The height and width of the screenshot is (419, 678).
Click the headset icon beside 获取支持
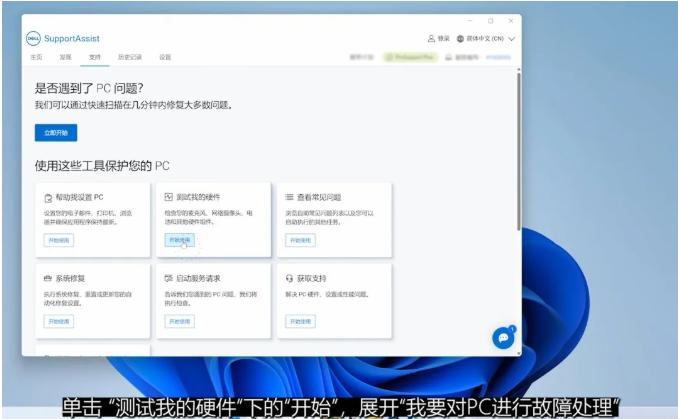click(x=289, y=278)
